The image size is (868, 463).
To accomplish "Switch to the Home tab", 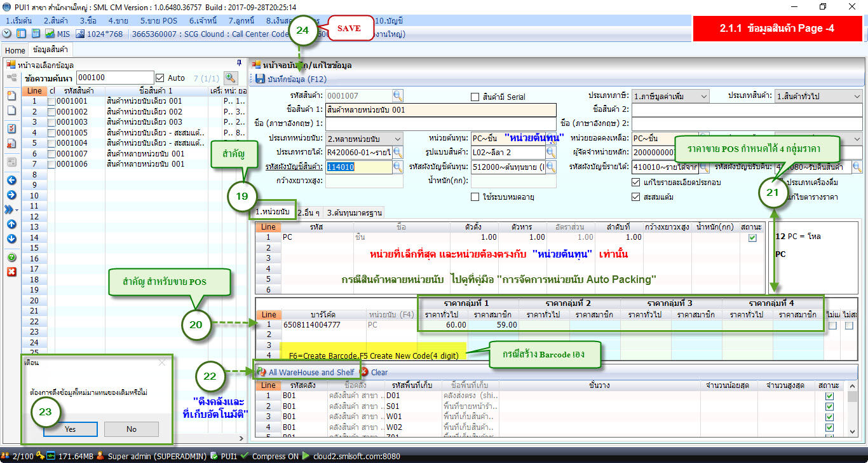I will coord(15,50).
